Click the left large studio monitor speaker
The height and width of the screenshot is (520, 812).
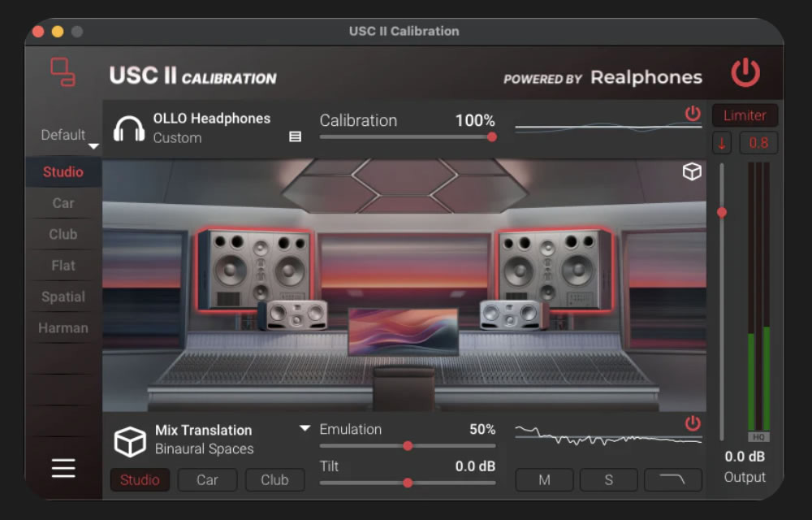pyautogui.click(x=255, y=269)
